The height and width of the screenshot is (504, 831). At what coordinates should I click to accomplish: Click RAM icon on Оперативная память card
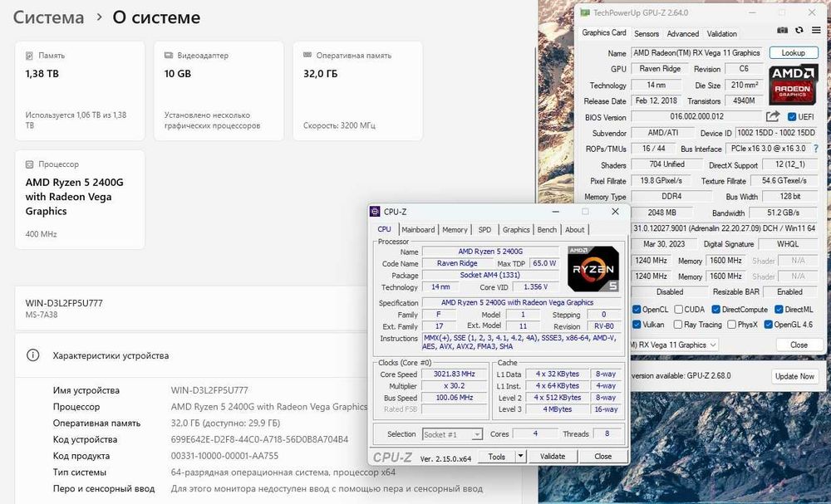coord(307,55)
